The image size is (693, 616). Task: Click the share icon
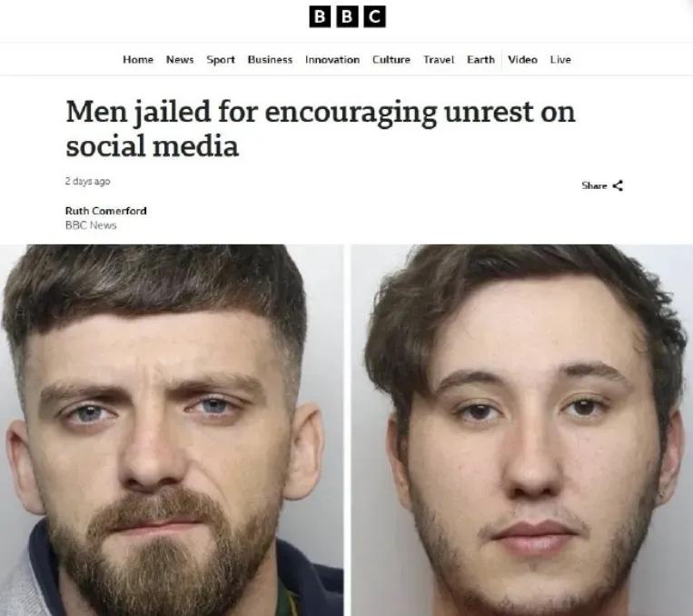click(618, 185)
